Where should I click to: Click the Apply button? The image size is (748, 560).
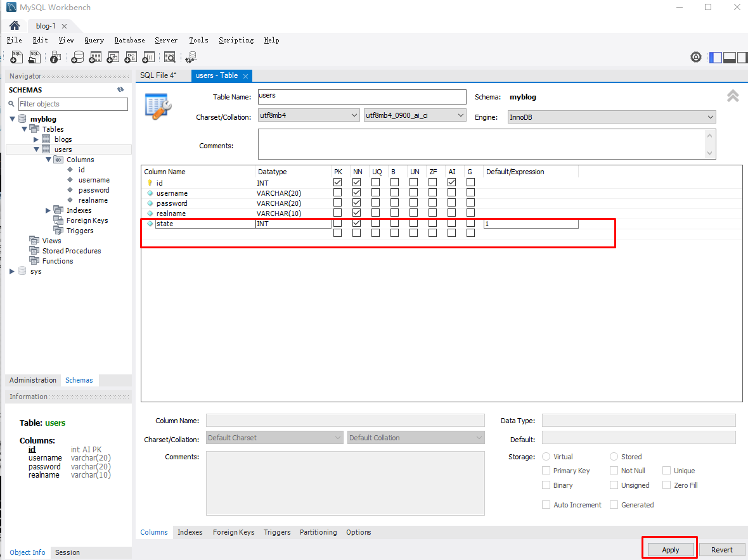670,550
